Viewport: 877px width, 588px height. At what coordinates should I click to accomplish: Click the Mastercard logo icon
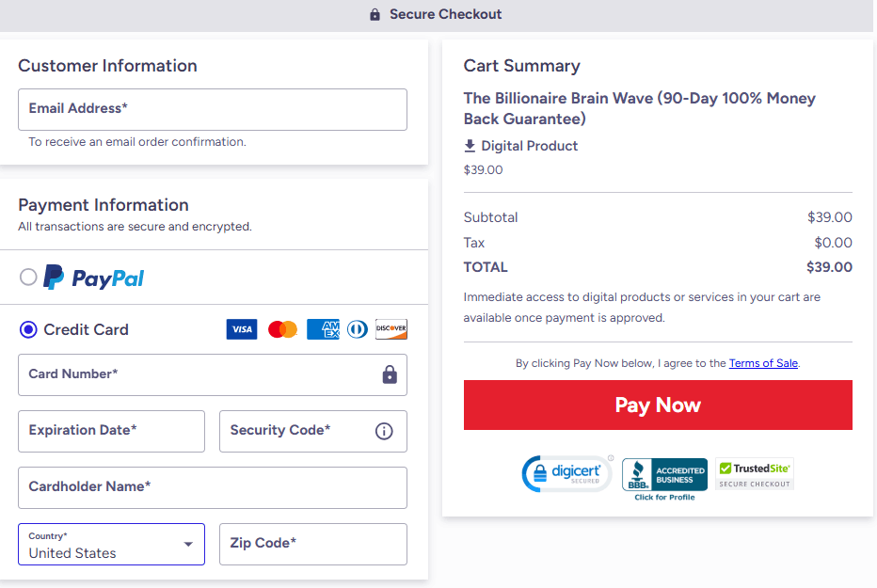(x=282, y=329)
